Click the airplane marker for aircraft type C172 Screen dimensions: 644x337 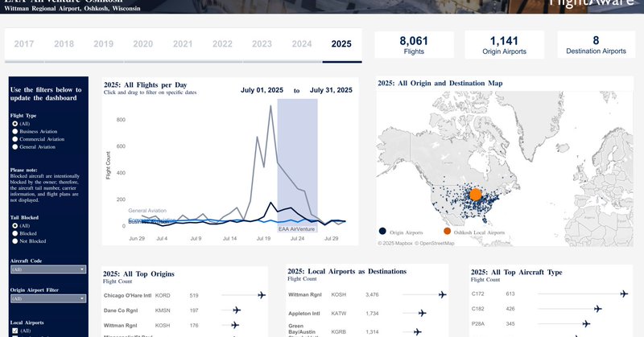pyautogui.click(x=624, y=294)
